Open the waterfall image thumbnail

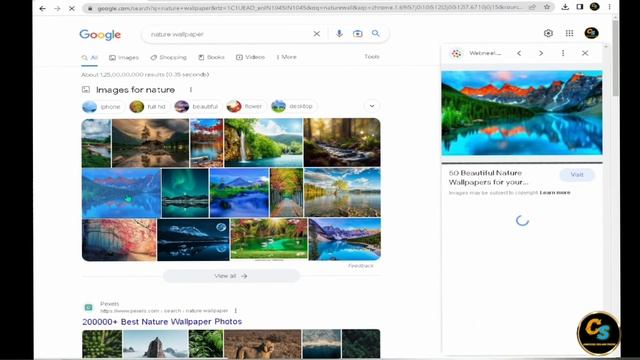264,142
